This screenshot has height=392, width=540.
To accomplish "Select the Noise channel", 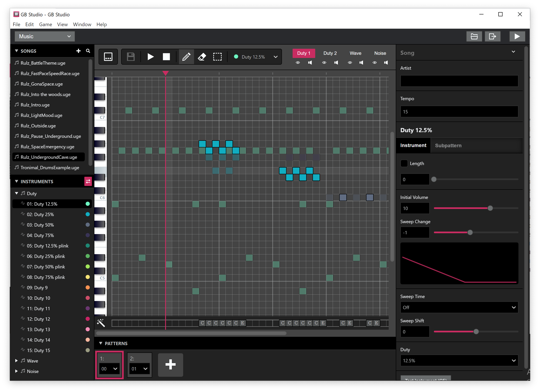I will tap(380, 53).
